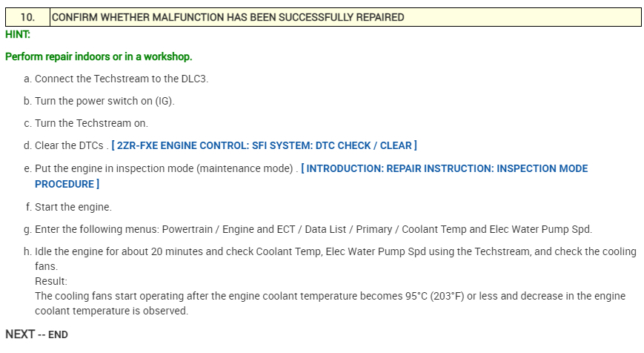Click the step number 10 cell
This screenshot has width=644, height=353.
click(27, 17)
